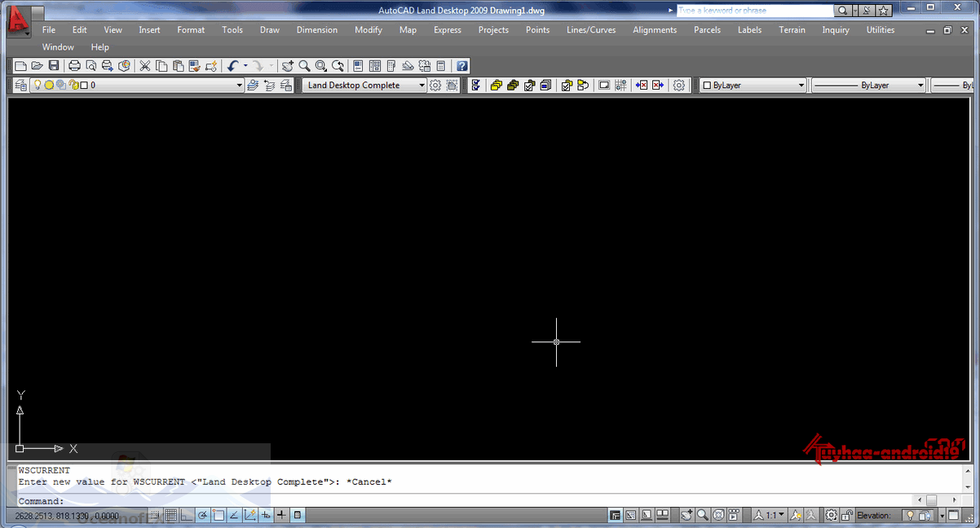Viewport: 980px width, 528px height.
Task: Open the ByLayer linetype dropdown
Action: point(920,85)
